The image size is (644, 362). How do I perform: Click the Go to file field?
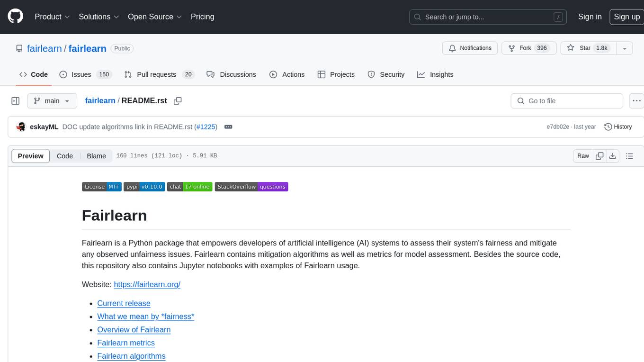(567, 101)
